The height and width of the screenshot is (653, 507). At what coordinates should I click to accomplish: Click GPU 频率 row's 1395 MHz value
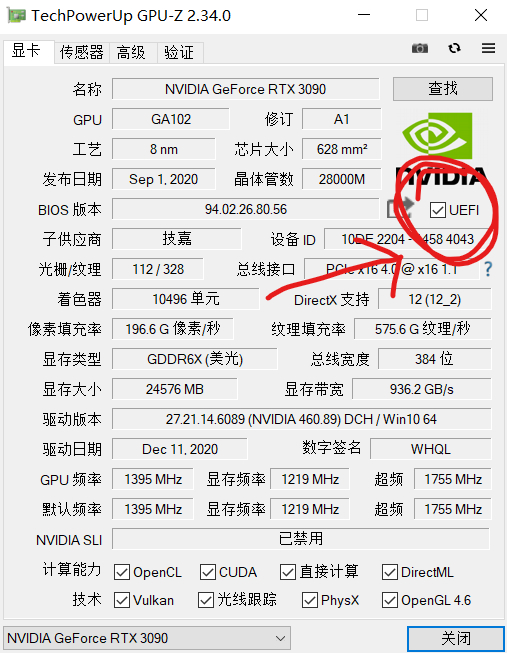[153, 479]
